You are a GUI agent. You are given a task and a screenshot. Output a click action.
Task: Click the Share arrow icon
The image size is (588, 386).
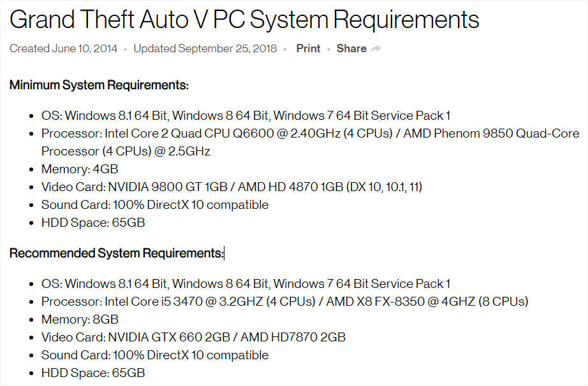(376, 48)
